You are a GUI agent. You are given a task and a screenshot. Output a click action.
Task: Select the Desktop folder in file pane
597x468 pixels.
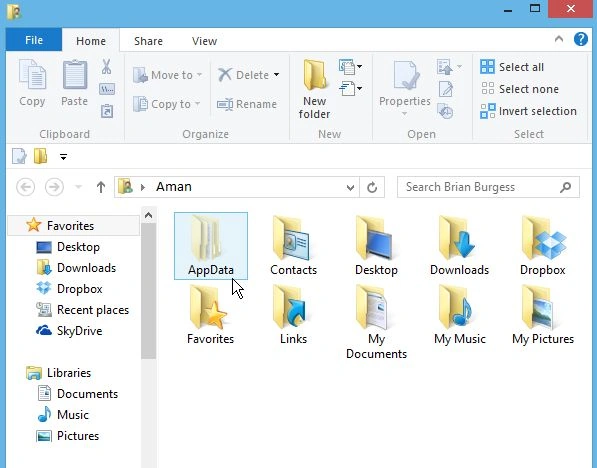(x=376, y=246)
